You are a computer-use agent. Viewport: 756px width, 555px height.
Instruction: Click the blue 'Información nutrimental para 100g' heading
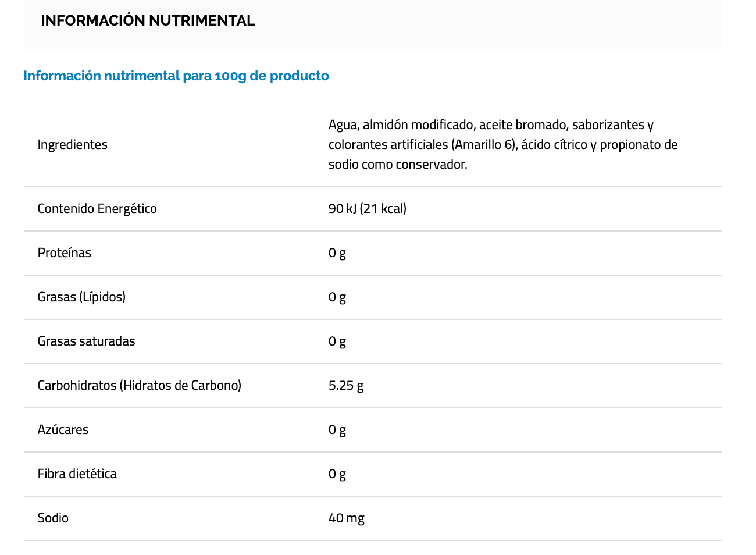(176, 76)
